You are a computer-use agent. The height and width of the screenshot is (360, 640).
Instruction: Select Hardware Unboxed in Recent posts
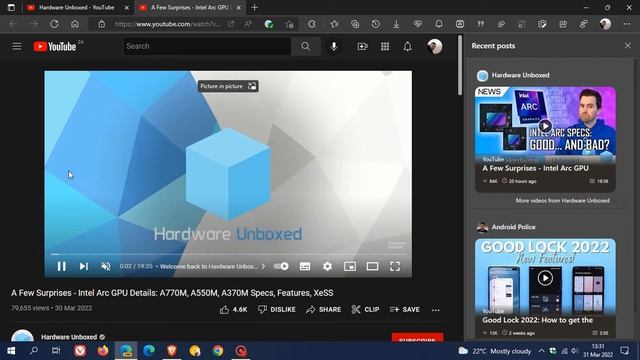click(x=520, y=75)
